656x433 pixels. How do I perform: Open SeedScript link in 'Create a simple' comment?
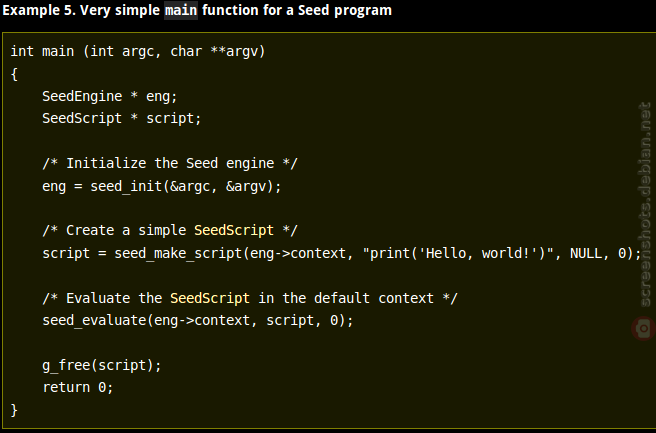pos(234,231)
